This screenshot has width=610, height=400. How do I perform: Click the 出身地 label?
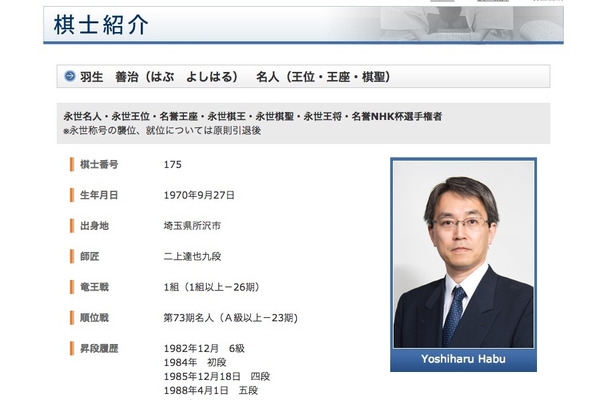click(95, 226)
